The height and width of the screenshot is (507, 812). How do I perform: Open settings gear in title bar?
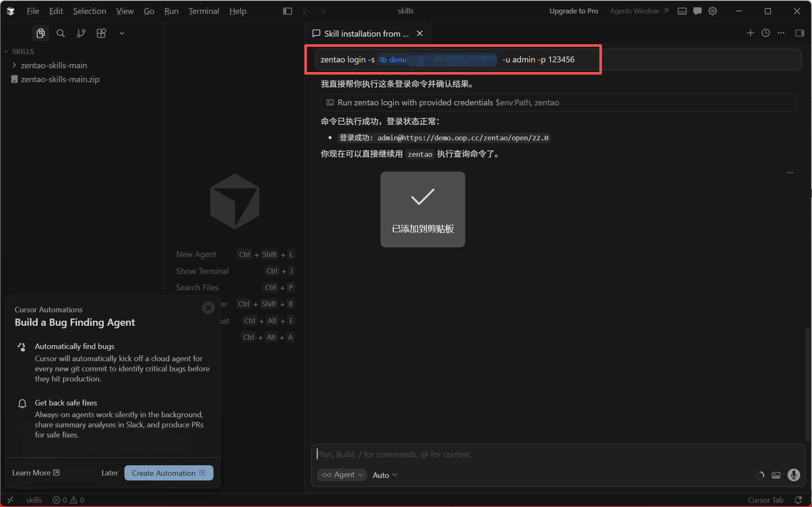(x=713, y=11)
